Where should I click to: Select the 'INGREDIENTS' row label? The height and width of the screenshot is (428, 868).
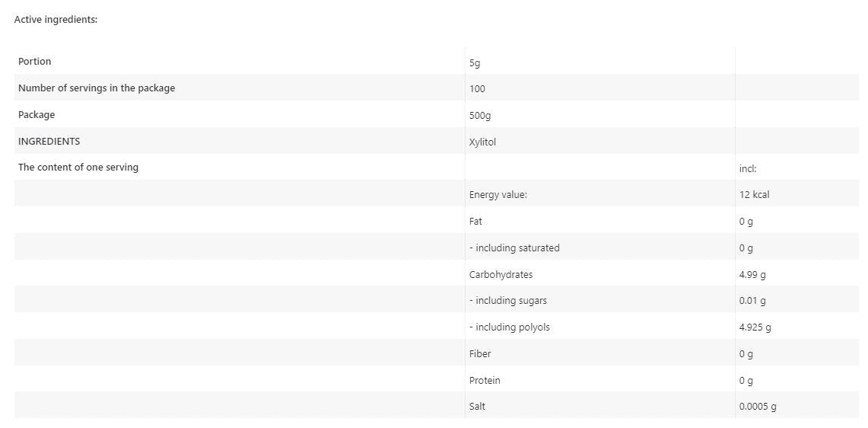point(49,142)
